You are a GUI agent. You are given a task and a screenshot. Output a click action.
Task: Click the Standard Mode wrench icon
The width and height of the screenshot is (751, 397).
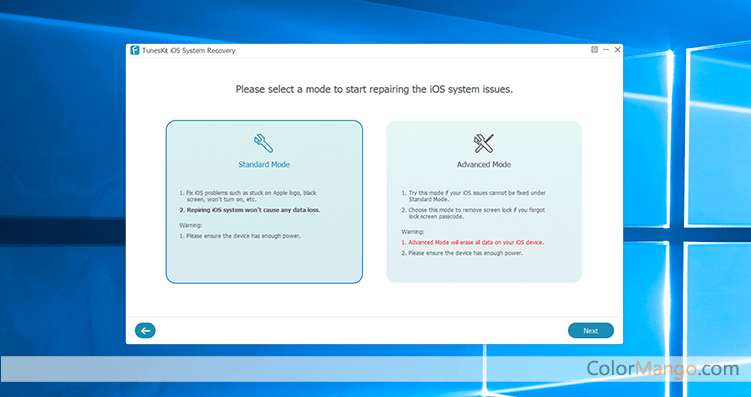click(x=263, y=143)
